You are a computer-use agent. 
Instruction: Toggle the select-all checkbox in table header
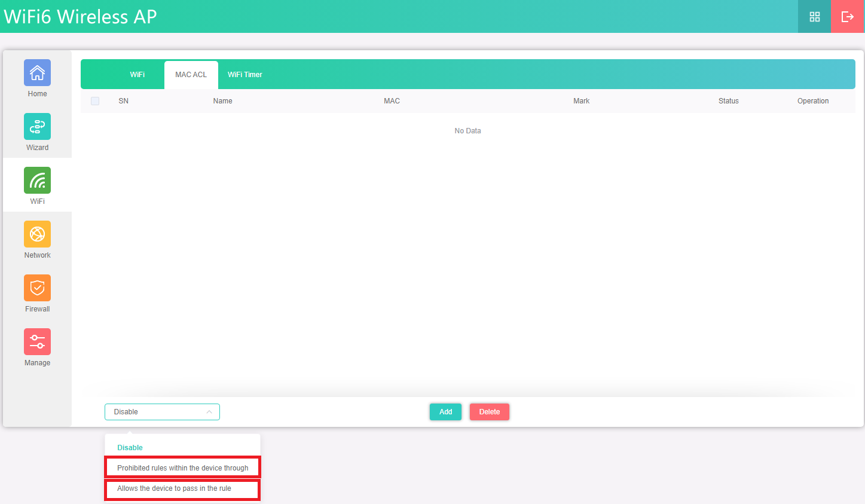[x=95, y=101]
